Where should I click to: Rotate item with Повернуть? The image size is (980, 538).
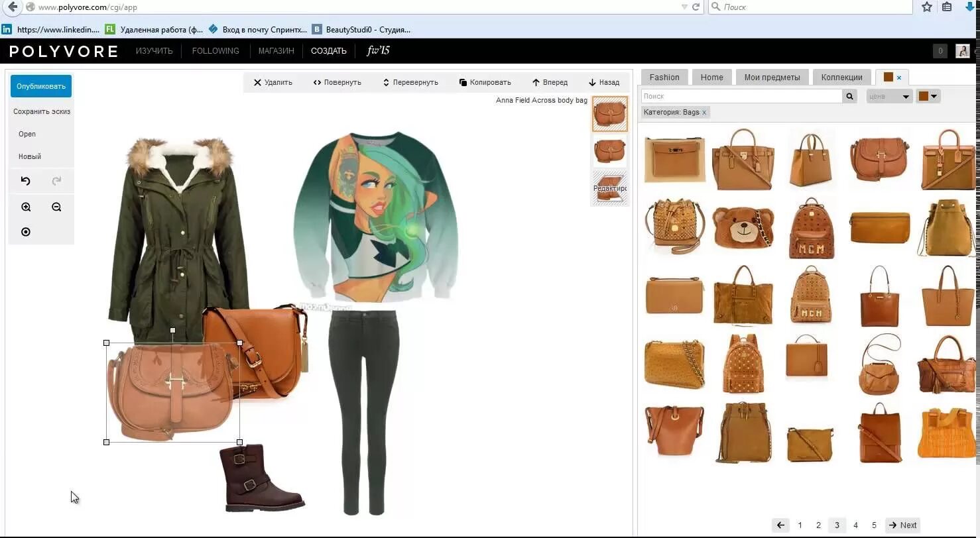point(337,82)
